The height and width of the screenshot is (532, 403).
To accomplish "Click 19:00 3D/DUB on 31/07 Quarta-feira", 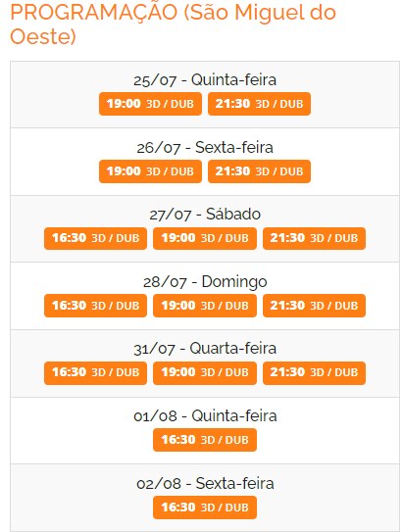I will (x=205, y=373).
